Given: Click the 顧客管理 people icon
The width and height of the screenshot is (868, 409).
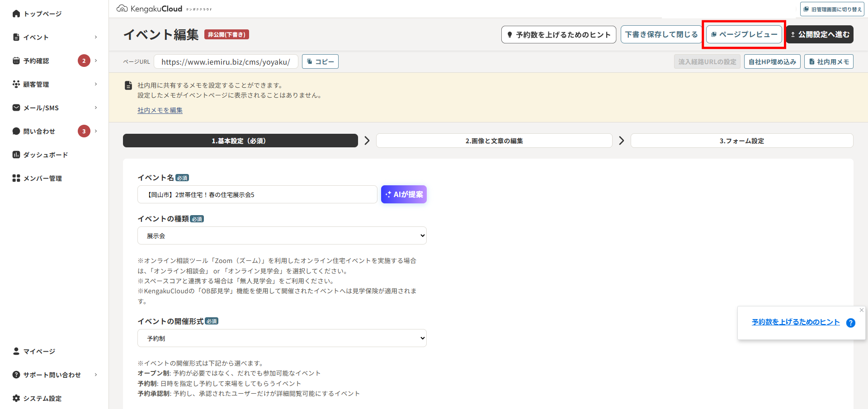Looking at the screenshot, I should (x=16, y=84).
